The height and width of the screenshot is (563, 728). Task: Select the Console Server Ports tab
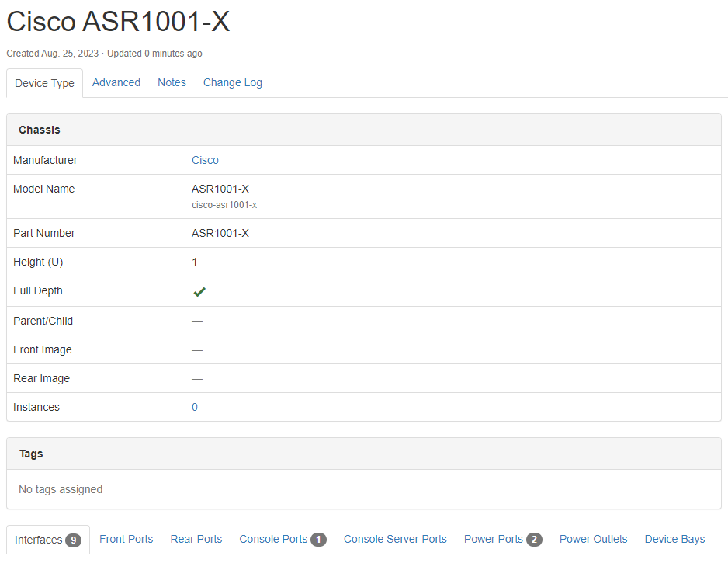click(x=395, y=539)
